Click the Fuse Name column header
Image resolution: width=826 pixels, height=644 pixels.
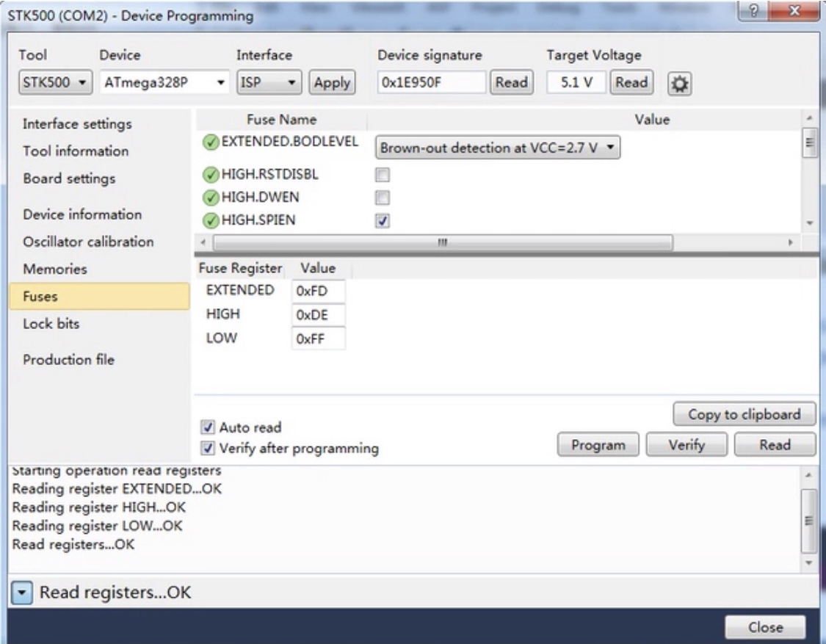[x=281, y=120]
